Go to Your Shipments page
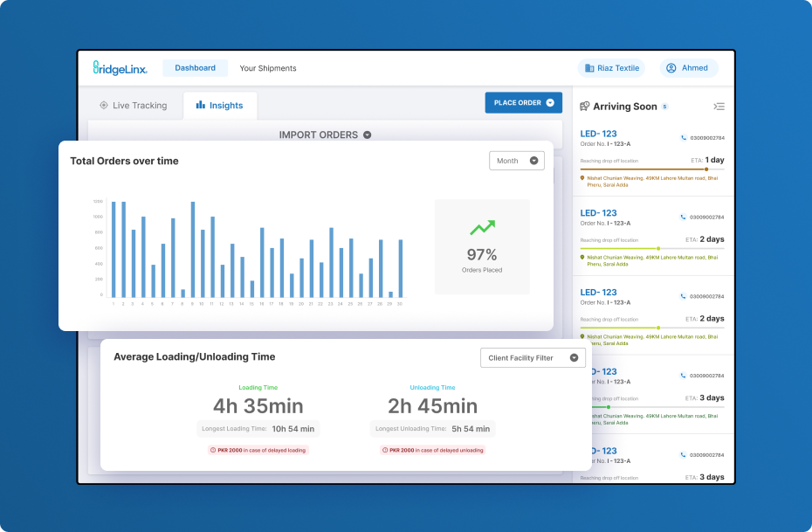Image resolution: width=812 pixels, height=532 pixels. pyautogui.click(x=268, y=68)
